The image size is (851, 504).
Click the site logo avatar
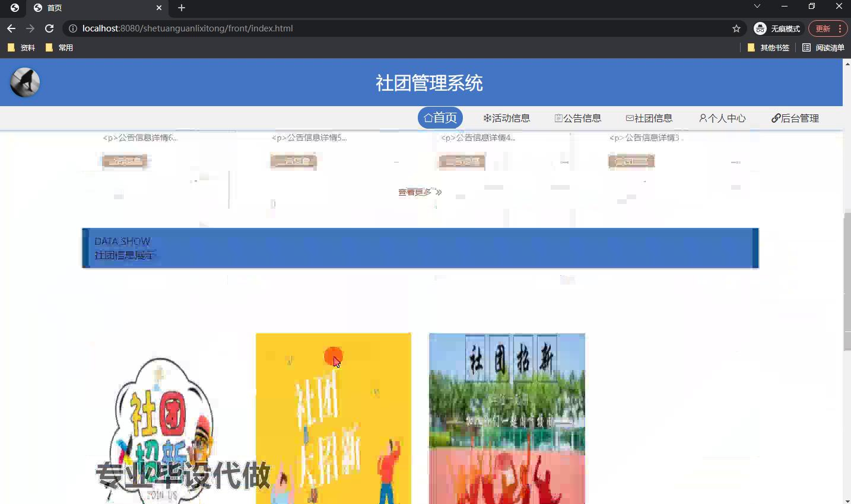(25, 82)
